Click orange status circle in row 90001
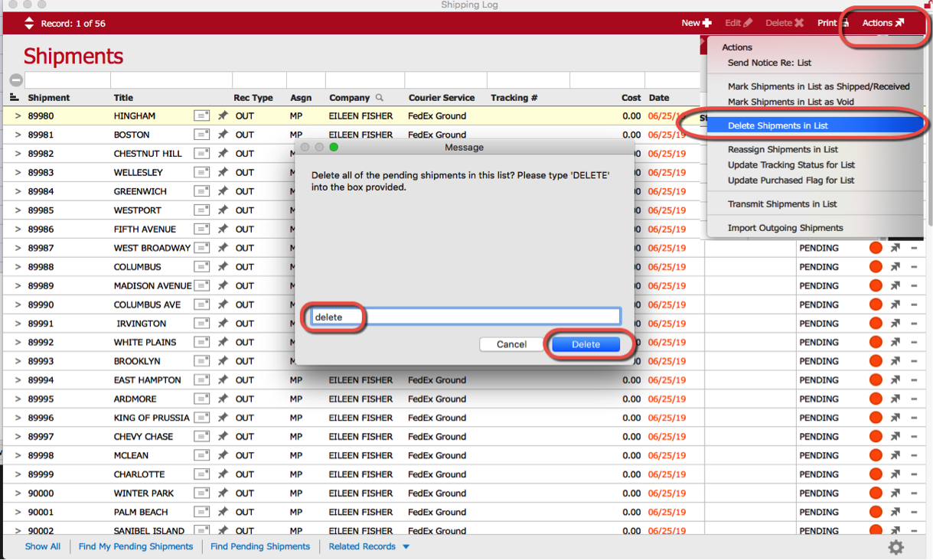This screenshot has height=560, width=933. tap(876, 512)
